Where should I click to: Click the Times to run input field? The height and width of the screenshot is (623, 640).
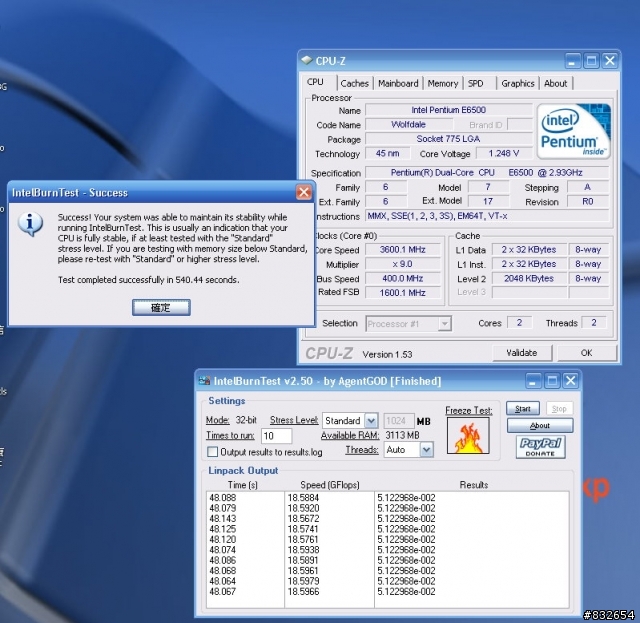pyautogui.click(x=276, y=436)
